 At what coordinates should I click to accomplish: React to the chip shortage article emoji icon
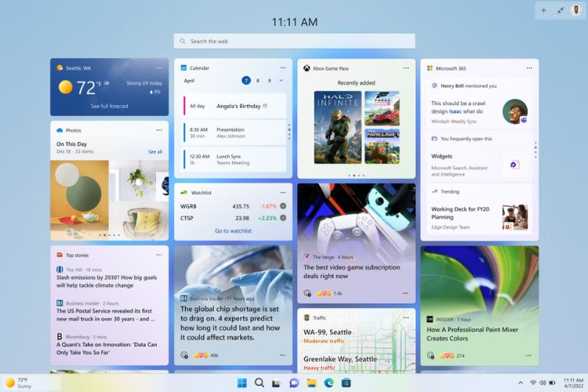184,355
